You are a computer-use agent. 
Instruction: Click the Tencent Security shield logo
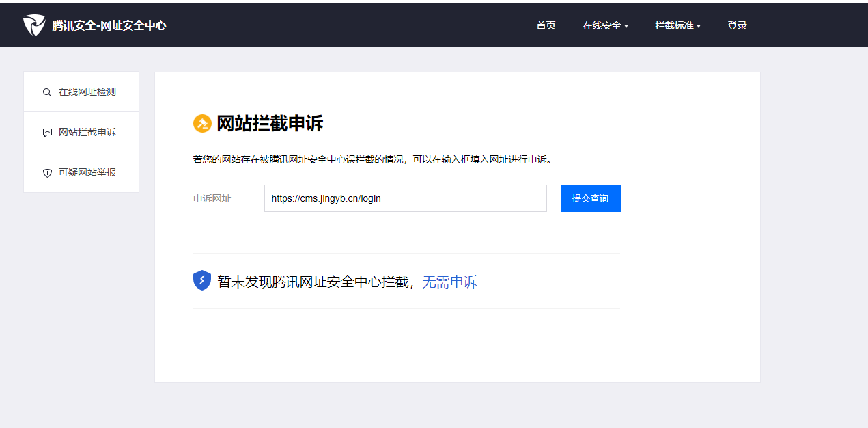[34, 25]
